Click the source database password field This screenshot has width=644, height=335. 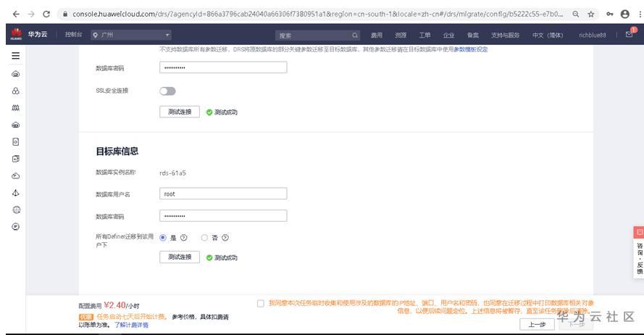(223, 67)
